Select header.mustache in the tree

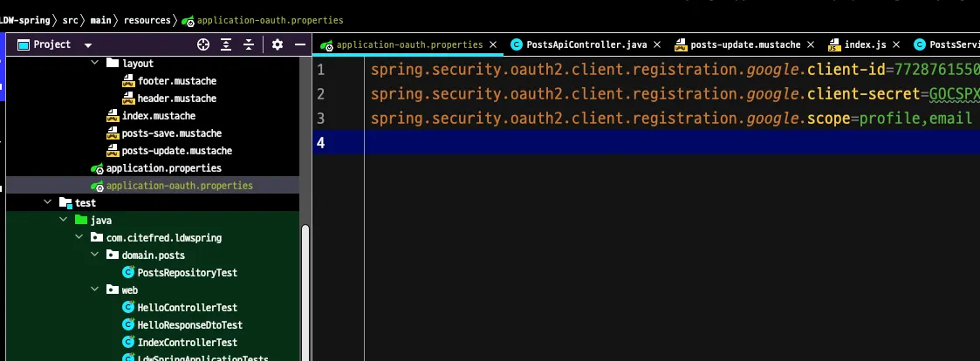(177, 98)
